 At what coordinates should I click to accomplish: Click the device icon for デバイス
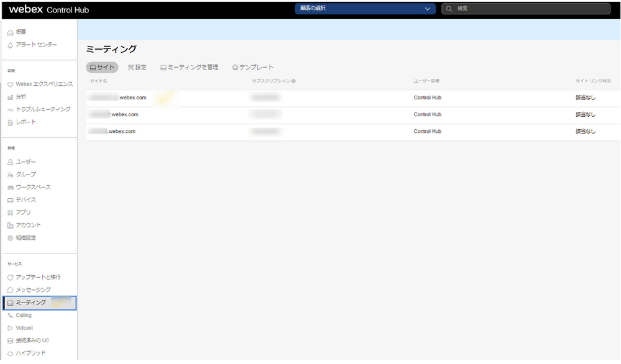11,200
